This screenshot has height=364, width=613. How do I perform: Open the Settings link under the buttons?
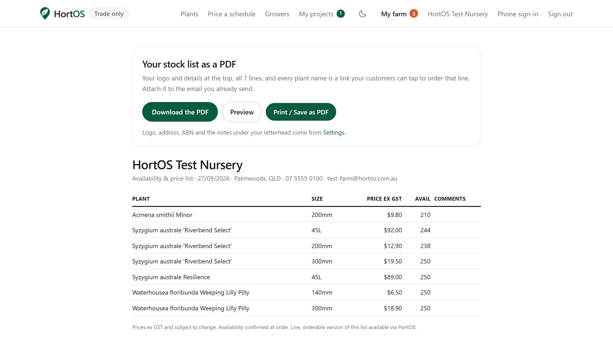[334, 132]
